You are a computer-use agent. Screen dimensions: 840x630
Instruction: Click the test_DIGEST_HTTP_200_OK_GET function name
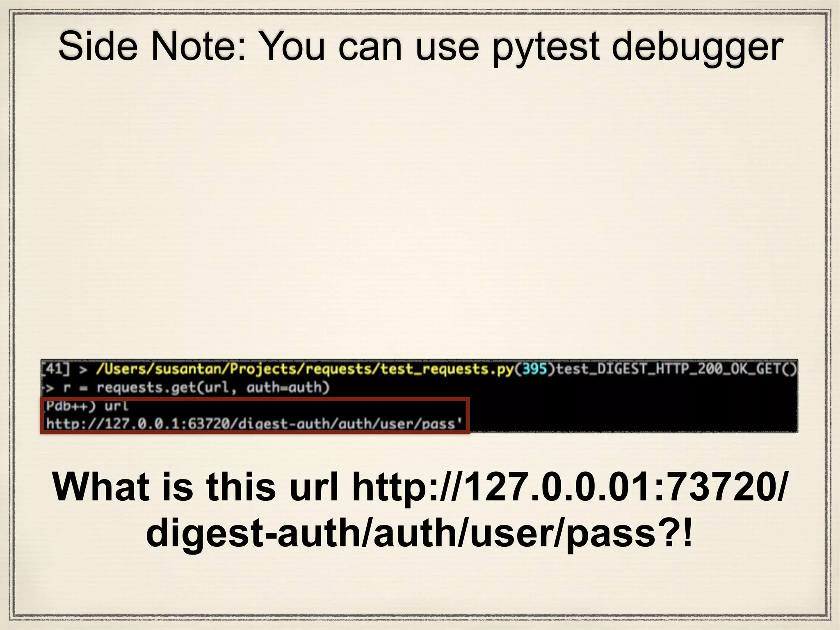pos(676,369)
